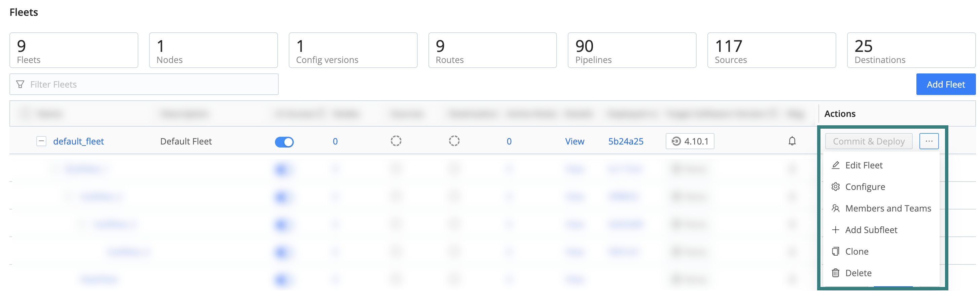The width and height of the screenshot is (980, 291).
Task: Click the bell notification icon for default_fleet
Action: tap(792, 141)
